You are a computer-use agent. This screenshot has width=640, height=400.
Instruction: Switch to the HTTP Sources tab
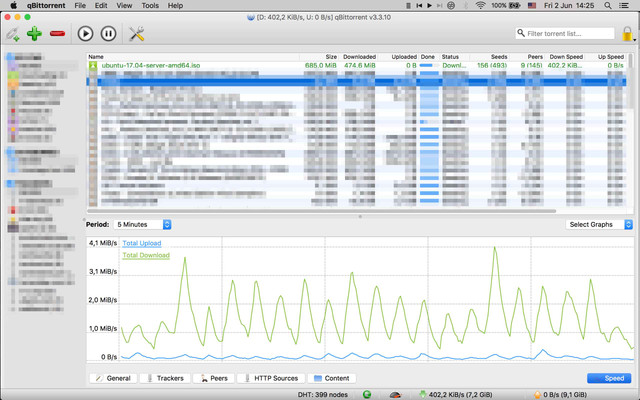pos(271,378)
